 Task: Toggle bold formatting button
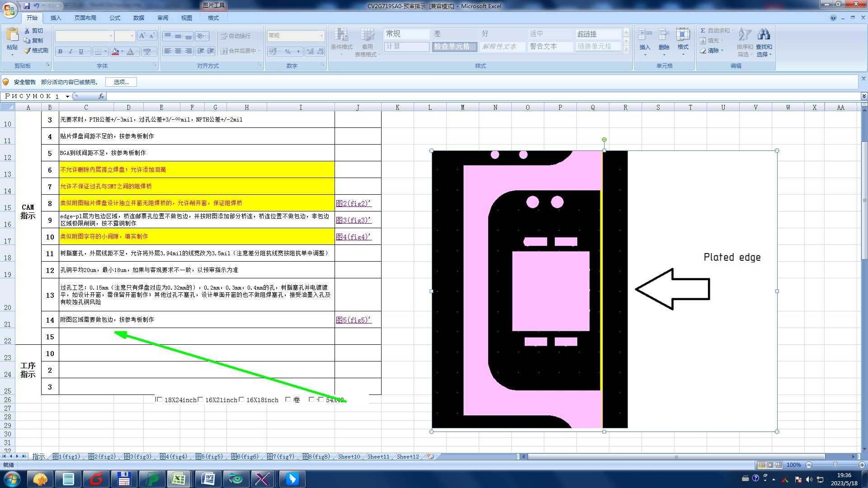(x=60, y=52)
